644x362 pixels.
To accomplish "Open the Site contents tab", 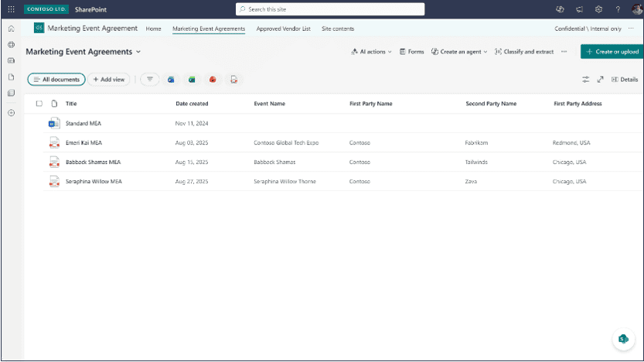I will click(338, 29).
